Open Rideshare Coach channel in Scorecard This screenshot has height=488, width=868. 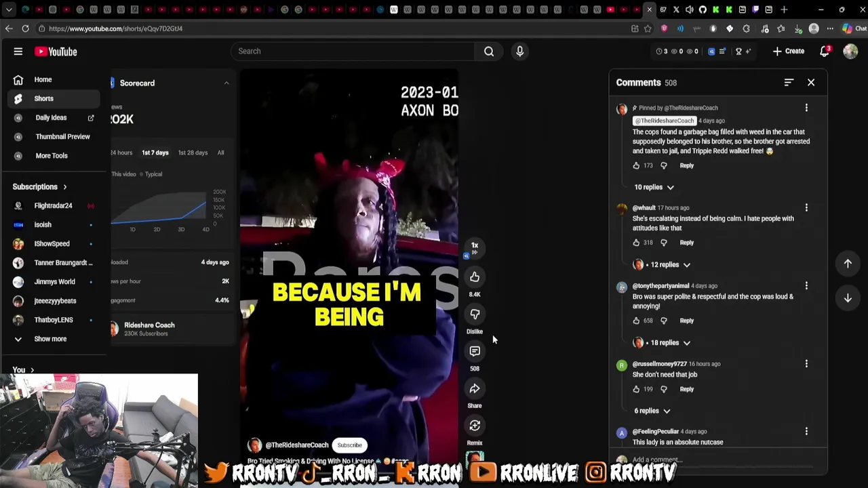pyautogui.click(x=149, y=325)
